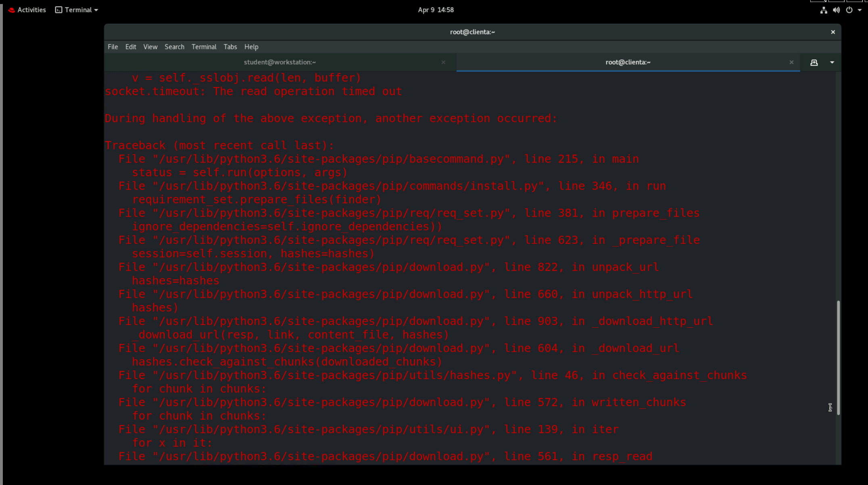868x485 pixels.
Task: Open the clock showing Apr 9 14:58
Action: pos(436,10)
